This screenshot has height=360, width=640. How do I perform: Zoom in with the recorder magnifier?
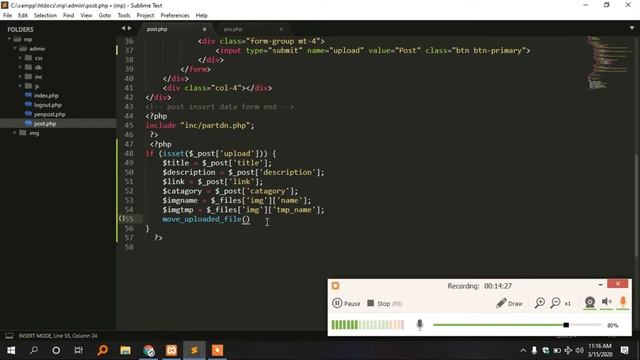coord(540,303)
